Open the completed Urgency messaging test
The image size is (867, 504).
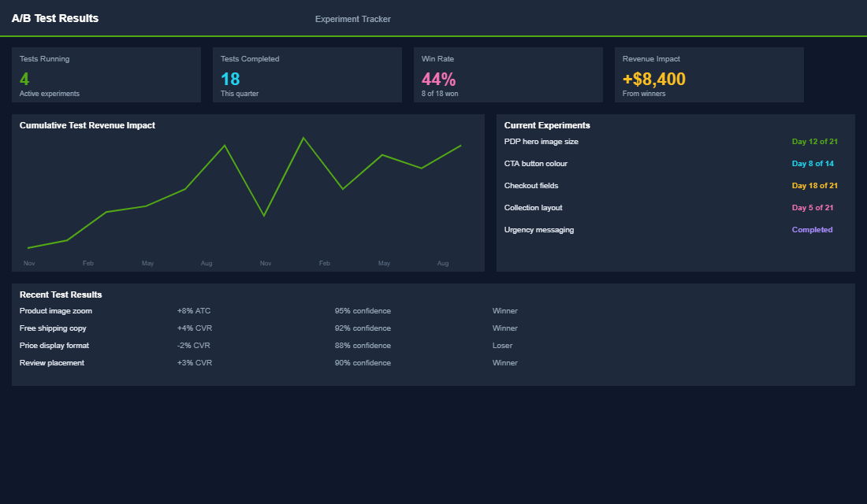click(539, 230)
